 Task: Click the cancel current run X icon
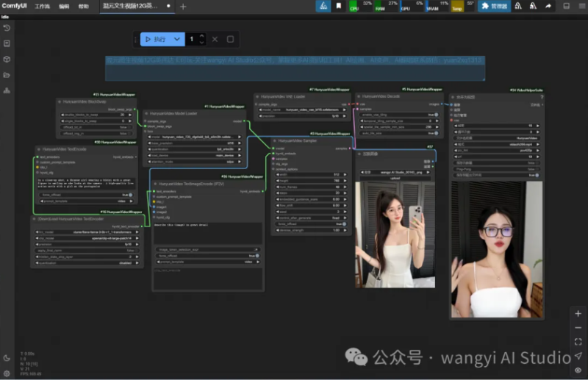pyautogui.click(x=215, y=39)
